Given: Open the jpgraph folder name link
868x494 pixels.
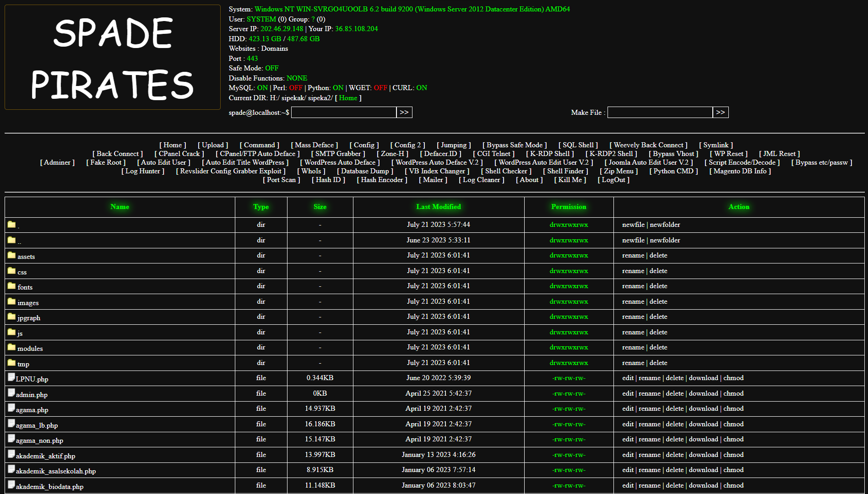Looking at the screenshot, I should (x=29, y=318).
